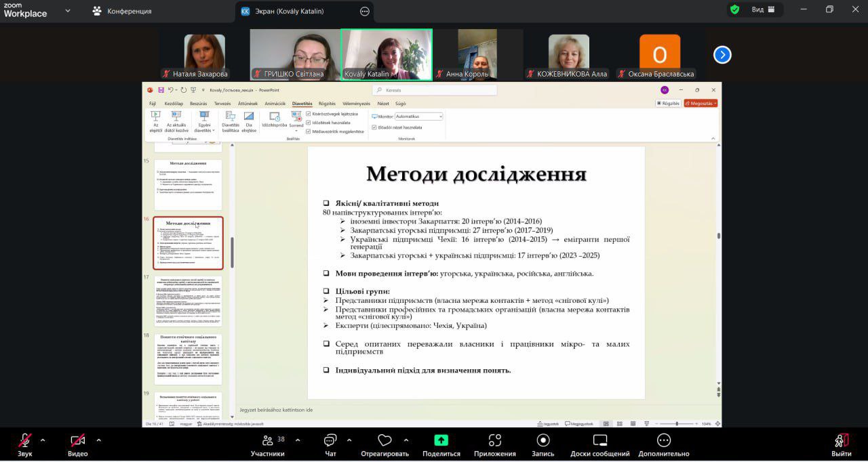Click the green shield encryption icon

click(x=734, y=10)
